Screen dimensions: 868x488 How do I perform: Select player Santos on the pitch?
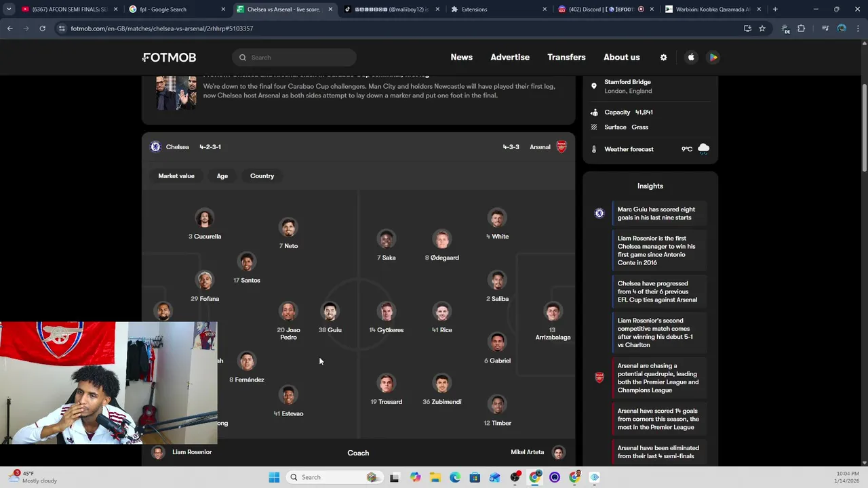[247, 268]
